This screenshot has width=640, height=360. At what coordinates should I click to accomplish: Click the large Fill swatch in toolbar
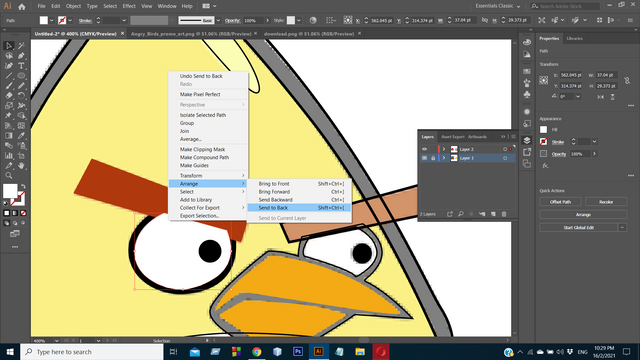(10, 191)
